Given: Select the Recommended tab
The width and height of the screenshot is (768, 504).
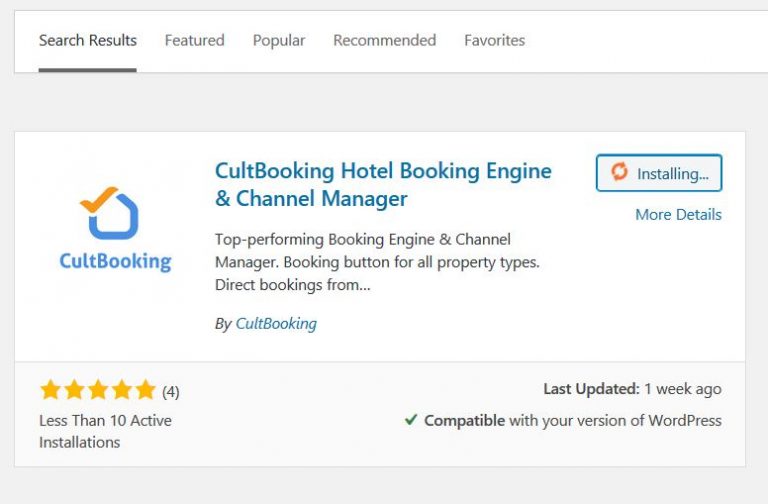Looking at the screenshot, I should tap(384, 41).
